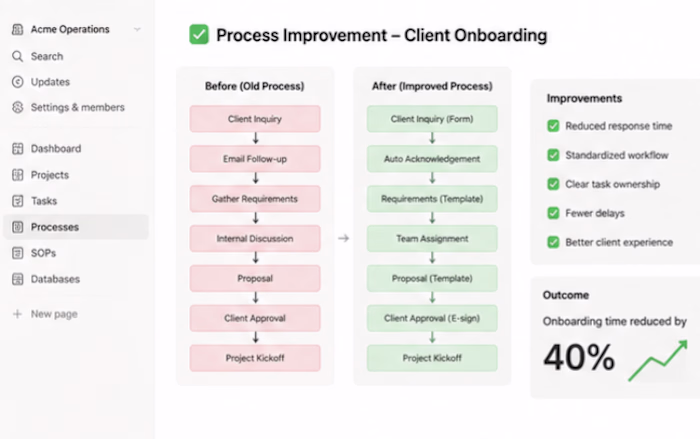Open the Processes page in sidebar
Image resolution: width=700 pixels, height=439 pixels.
(76, 227)
